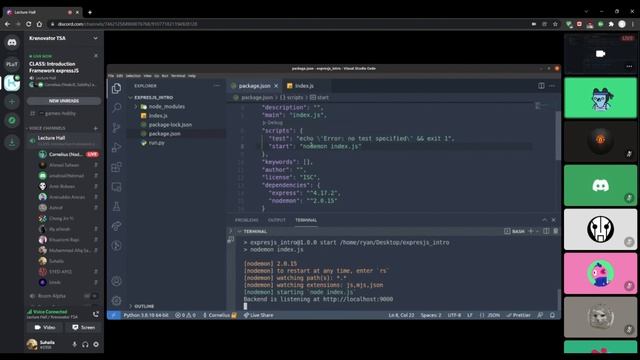The width and height of the screenshot is (640, 360).
Task: Click the Chrome bookmark star icon
Action: click(x=555, y=24)
